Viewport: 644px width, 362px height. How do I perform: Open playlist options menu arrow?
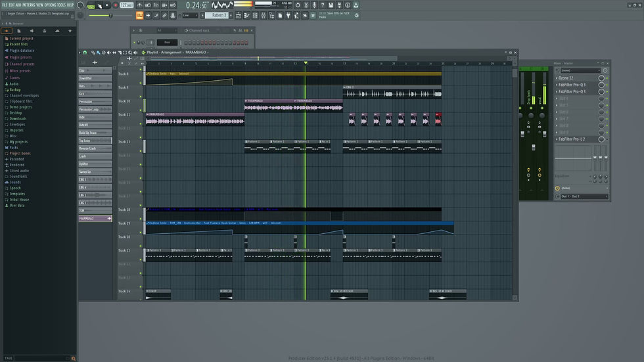80,53
